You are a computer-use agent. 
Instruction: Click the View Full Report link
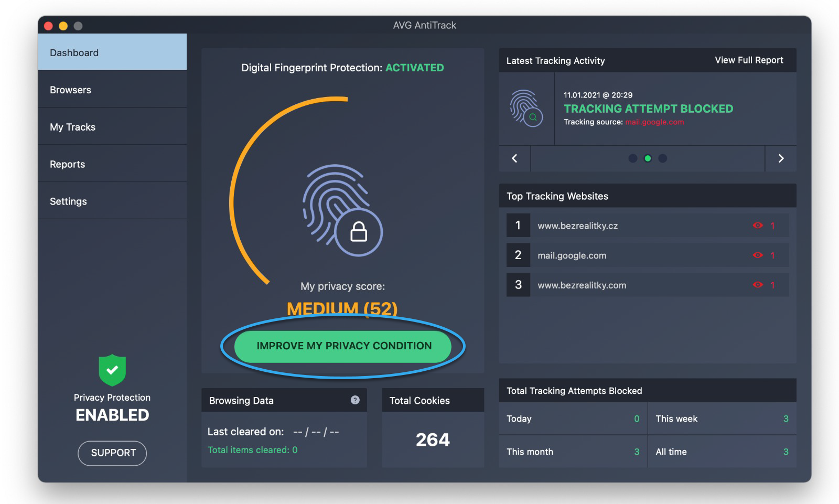coord(749,60)
